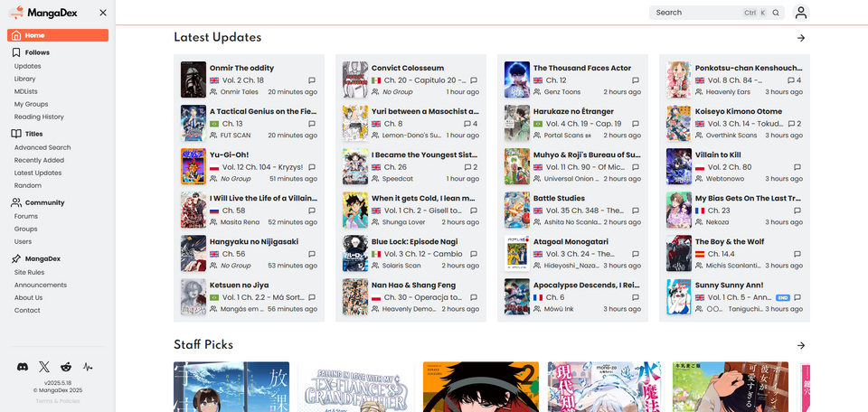The image size is (868, 412).
Task: Open Ch. 6 of Apocalypse Descends
Action: (x=555, y=297)
